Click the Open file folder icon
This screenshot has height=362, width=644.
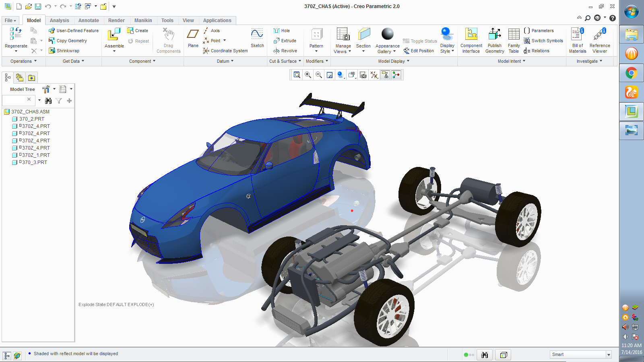[x=28, y=6]
